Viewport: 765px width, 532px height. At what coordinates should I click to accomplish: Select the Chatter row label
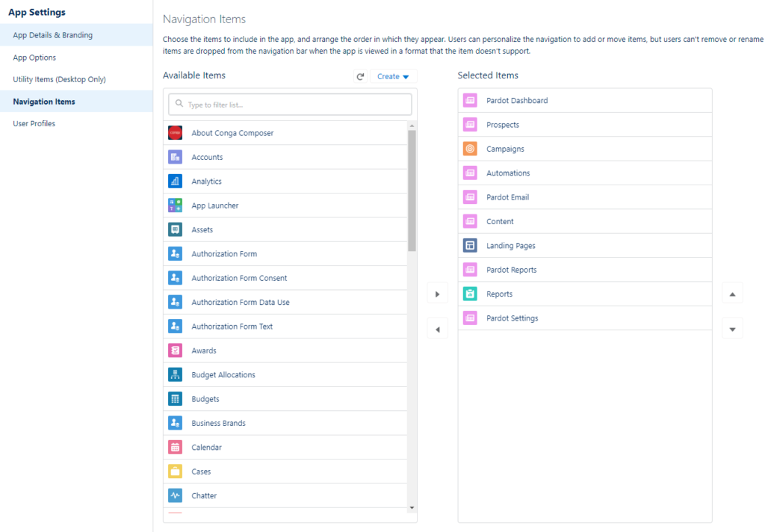tap(204, 495)
